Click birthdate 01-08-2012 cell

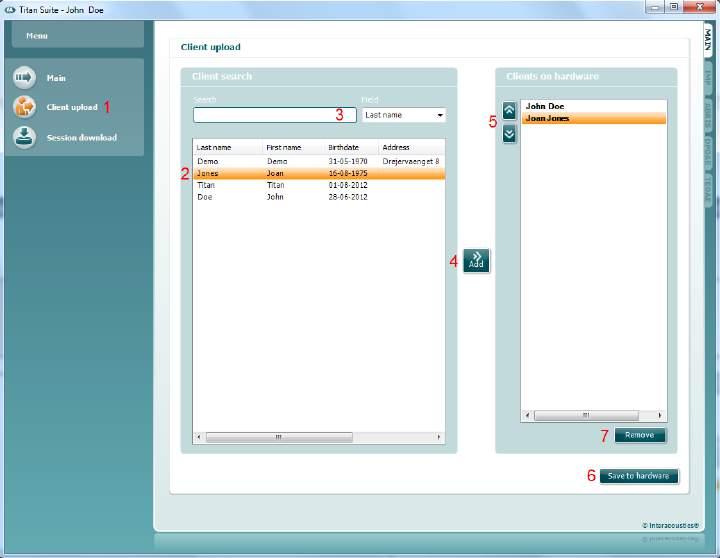(348, 185)
